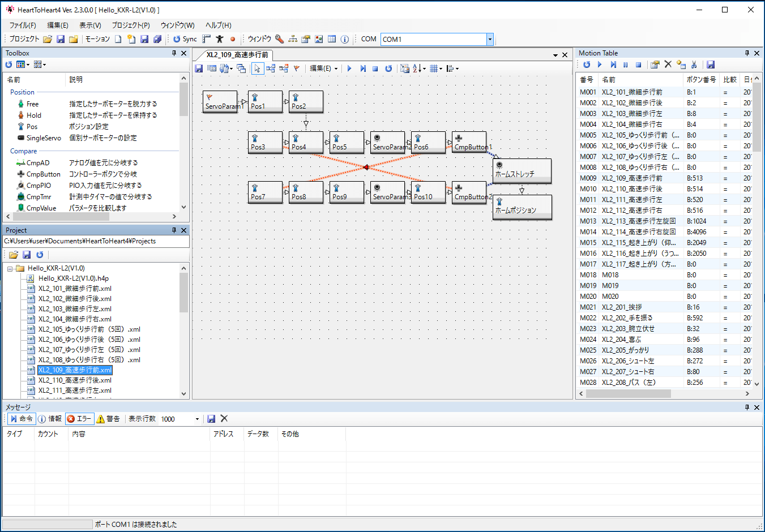The height and width of the screenshot is (532, 765).
Task: Toggle the 命令 message filter
Action: coord(22,419)
